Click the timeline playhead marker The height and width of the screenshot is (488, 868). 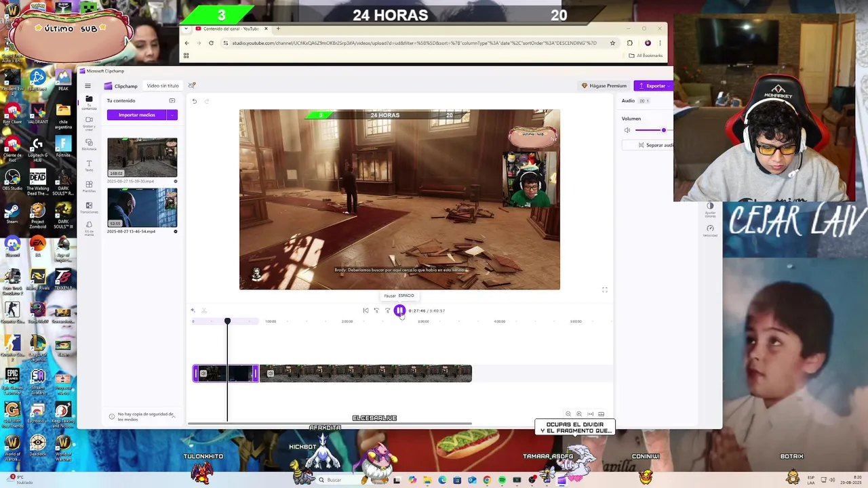point(227,321)
